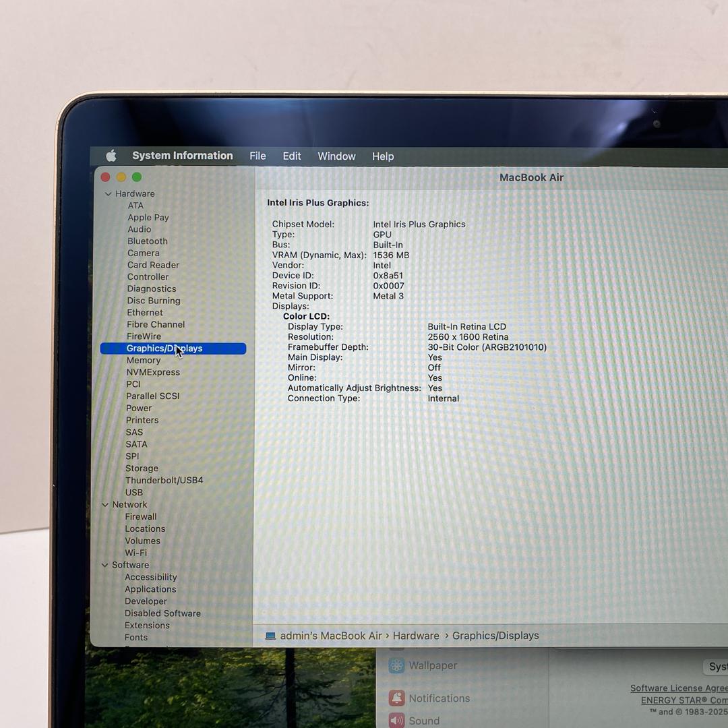
Task: Click the 1536 MB VRAM value
Action: 391,255
